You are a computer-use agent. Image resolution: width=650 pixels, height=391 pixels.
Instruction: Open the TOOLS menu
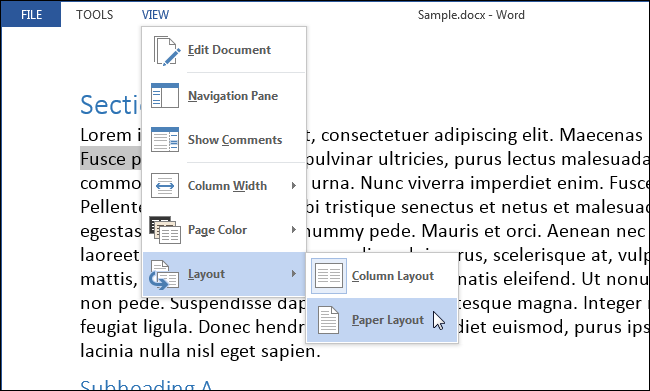(x=95, y=15)
